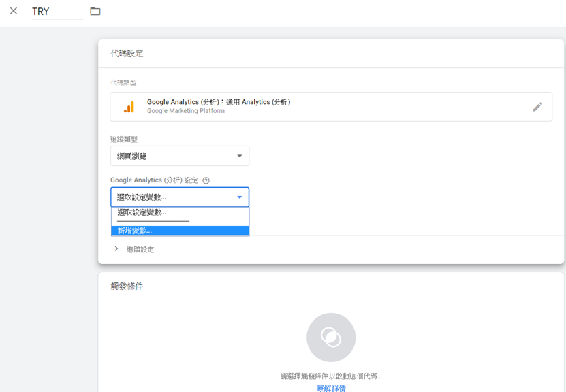Viewport: 566px width, 392px height.
Task: Open the folder icon beside the tag name
Action: coord(95,11)
